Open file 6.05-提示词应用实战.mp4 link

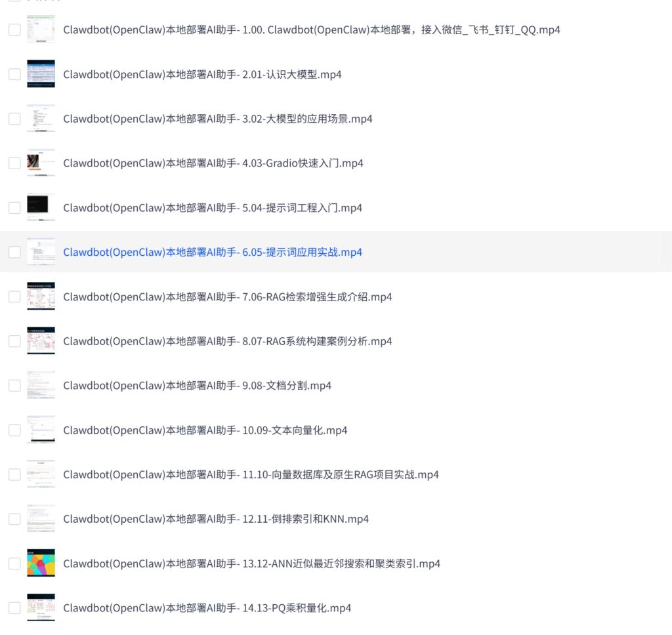213,252
